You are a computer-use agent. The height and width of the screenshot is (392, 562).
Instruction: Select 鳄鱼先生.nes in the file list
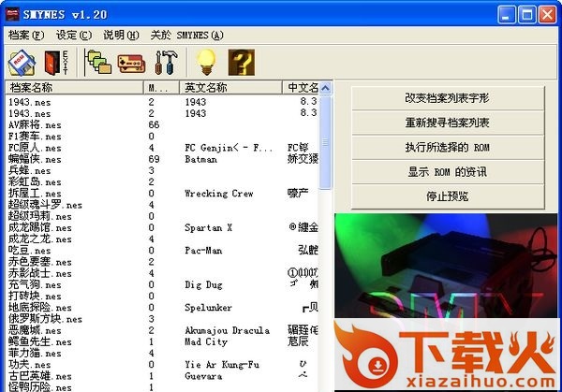39,341
